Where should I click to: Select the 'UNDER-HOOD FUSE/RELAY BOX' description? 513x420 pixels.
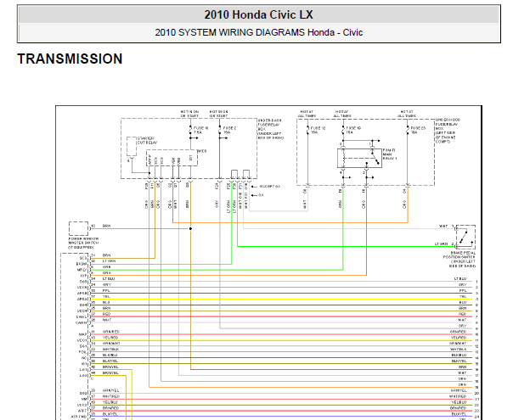pos(448,131)
